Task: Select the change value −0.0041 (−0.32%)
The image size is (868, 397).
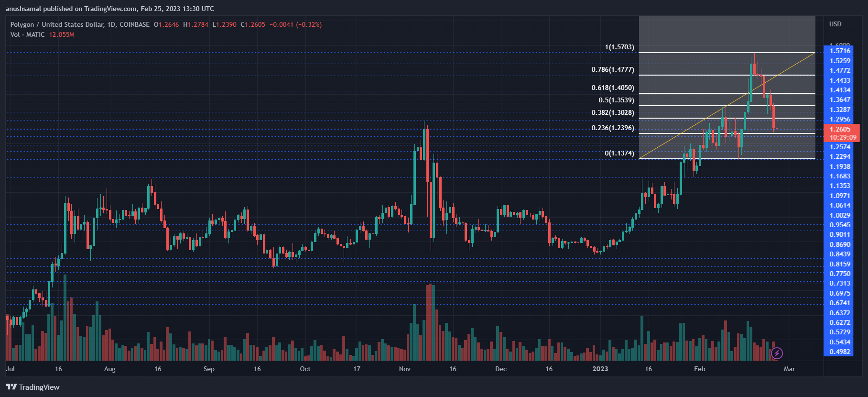Action: click(x=295, y=24)
